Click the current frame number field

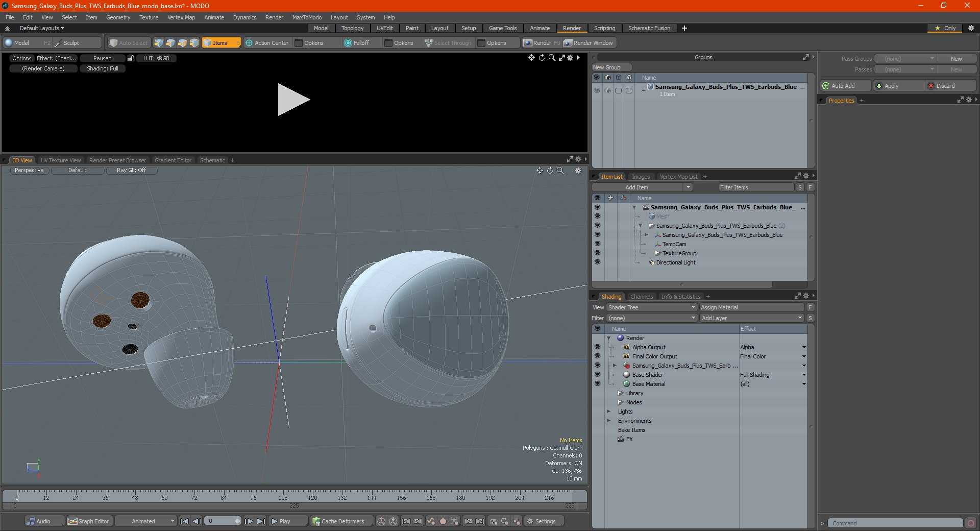[223, 521]
